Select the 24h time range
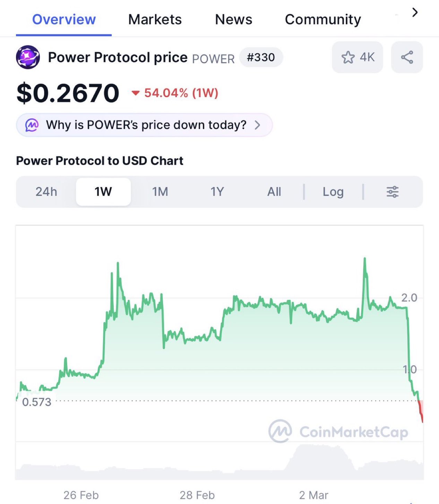Screen dimensions: 439x504 click(46, 192)
